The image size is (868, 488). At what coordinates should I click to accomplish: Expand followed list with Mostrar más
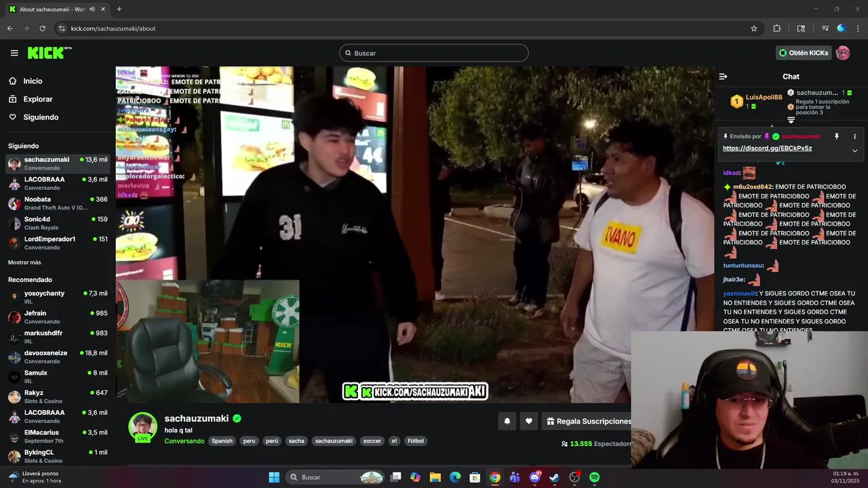(24, 262)
